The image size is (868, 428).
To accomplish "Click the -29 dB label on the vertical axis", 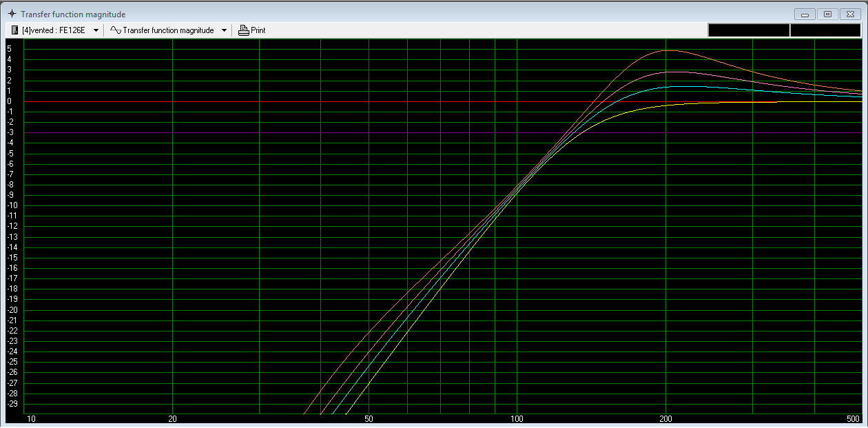I will point(12,404).
